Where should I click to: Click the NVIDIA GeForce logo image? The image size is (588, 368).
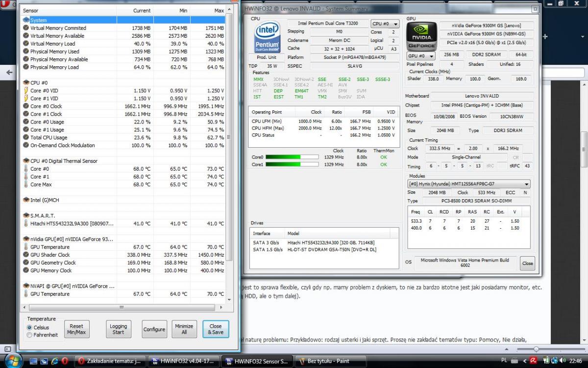421,36
